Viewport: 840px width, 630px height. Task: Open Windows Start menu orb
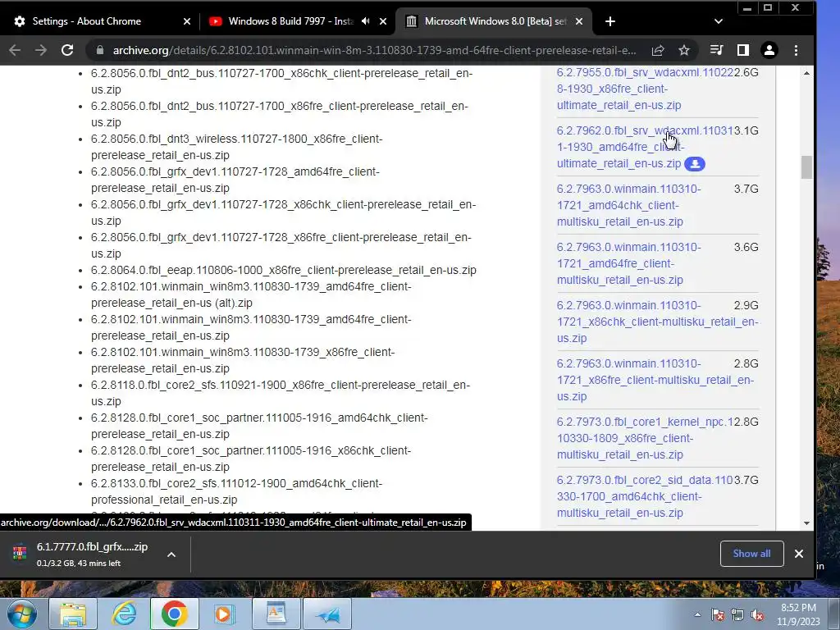pyautogui.click(x=21, y=614)
